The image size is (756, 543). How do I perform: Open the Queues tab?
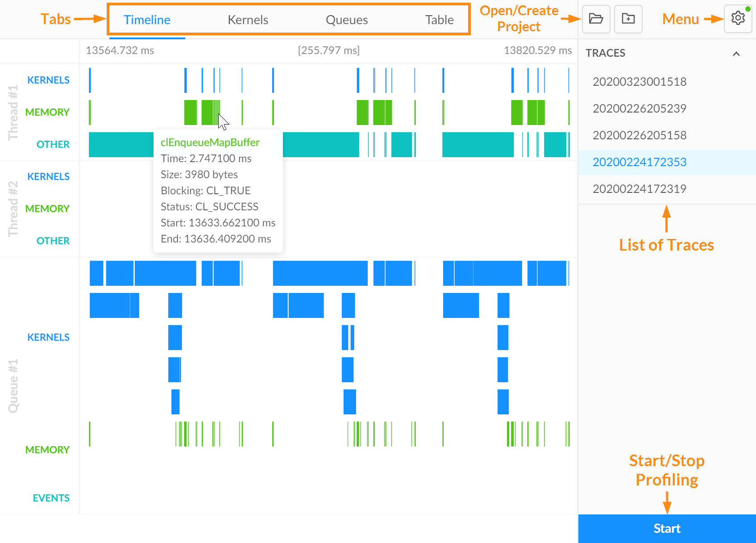click(x=347, y=20)
